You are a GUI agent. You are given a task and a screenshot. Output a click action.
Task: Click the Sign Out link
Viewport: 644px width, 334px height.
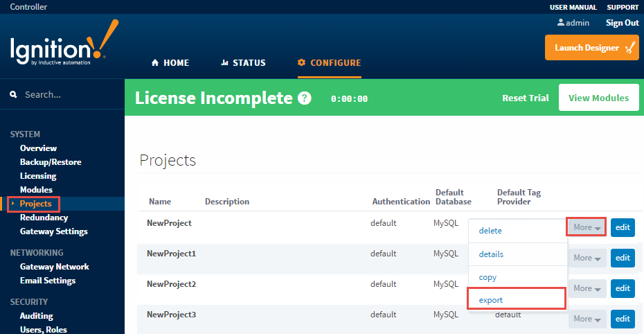coord(622,23)
